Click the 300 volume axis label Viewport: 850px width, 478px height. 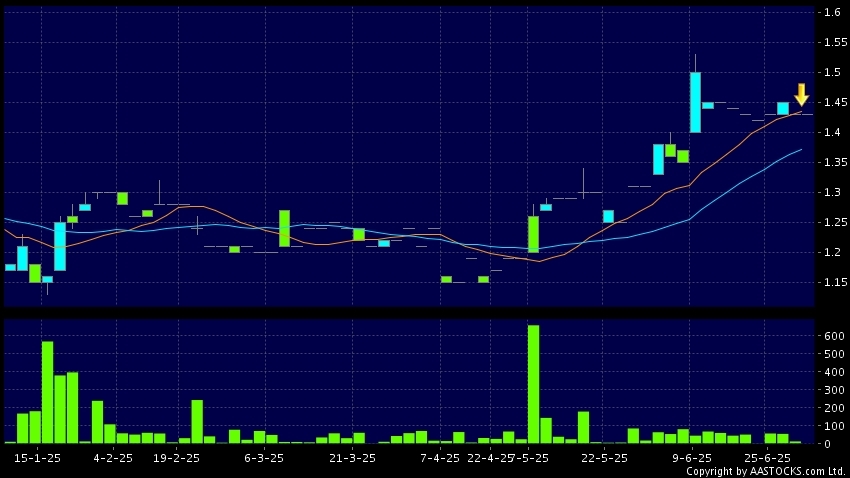pyautogui.click(x=834, y=390)
